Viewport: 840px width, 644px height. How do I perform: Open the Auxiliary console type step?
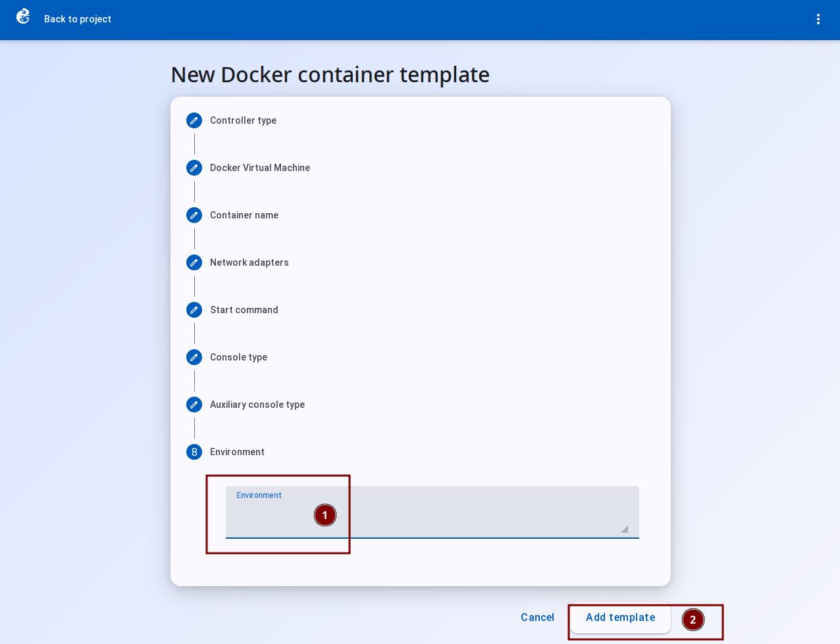coord(257,405)
